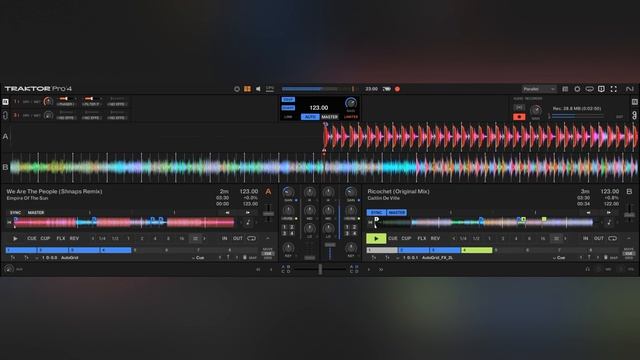Image resolution: width=640 pixels, height=360 pixels.
Task: Enable REV reverse on Deck B
Action: point(435,238)
